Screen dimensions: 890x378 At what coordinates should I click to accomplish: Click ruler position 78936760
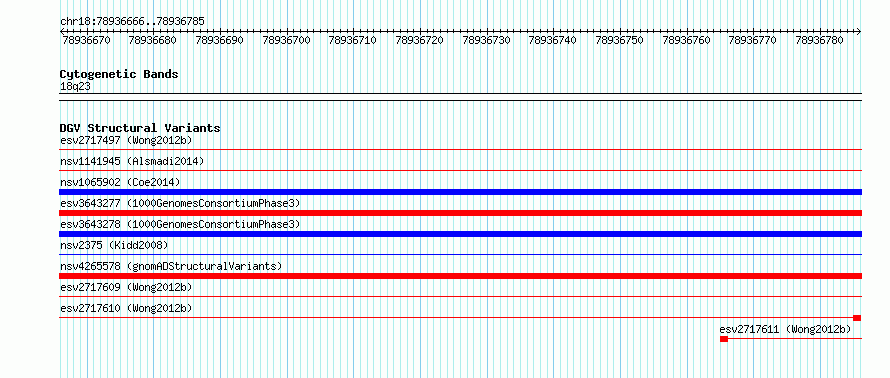[687, 40]
